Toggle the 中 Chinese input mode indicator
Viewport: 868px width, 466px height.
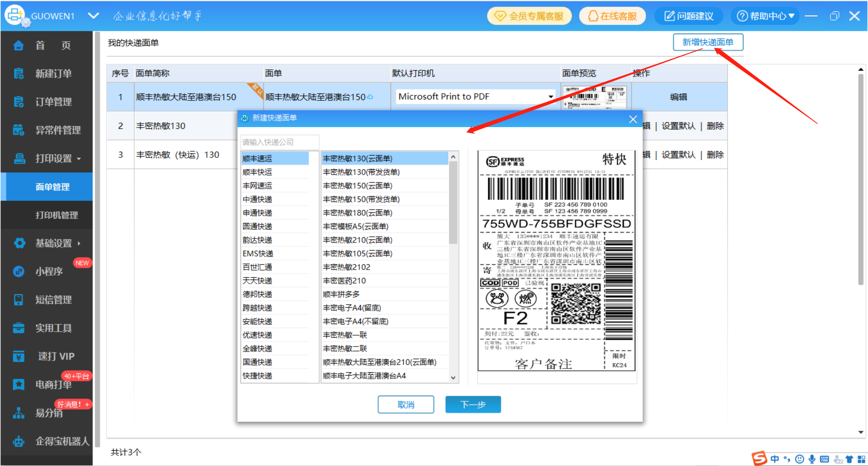point(775,459)
